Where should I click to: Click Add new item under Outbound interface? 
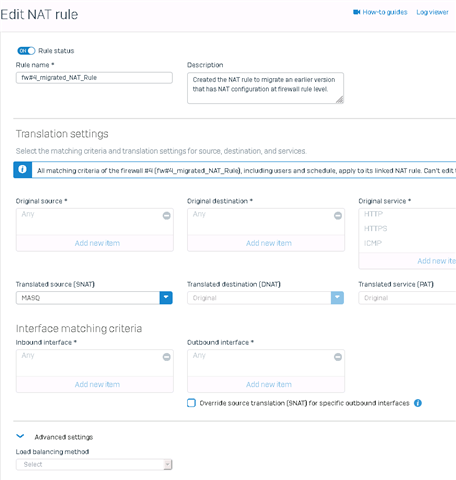[x=269, y=384]
